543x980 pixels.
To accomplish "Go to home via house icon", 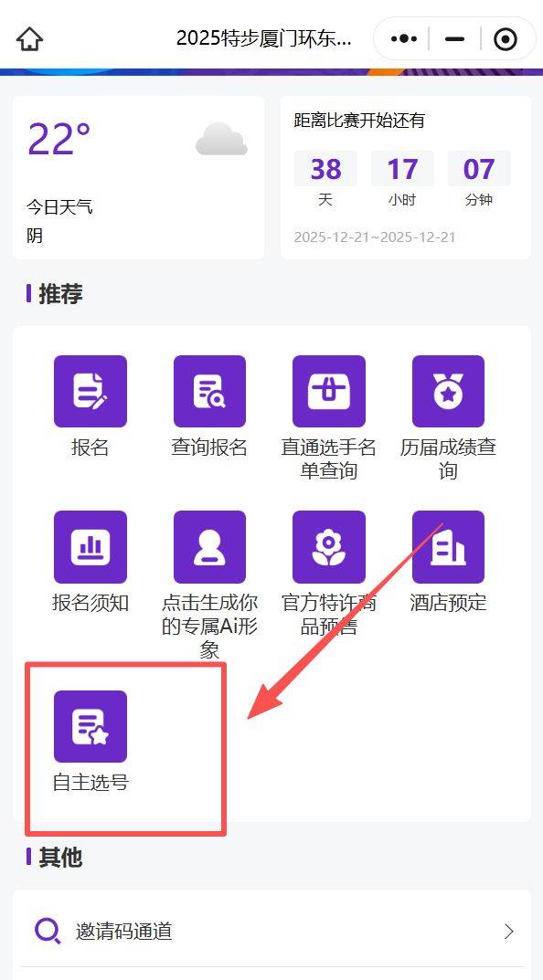I will 29,38.
